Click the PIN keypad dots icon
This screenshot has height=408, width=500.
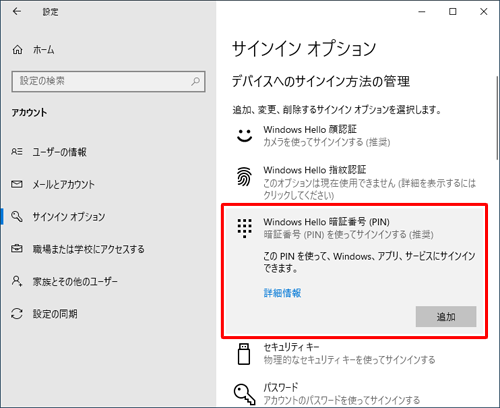click(x=245, y=228)
